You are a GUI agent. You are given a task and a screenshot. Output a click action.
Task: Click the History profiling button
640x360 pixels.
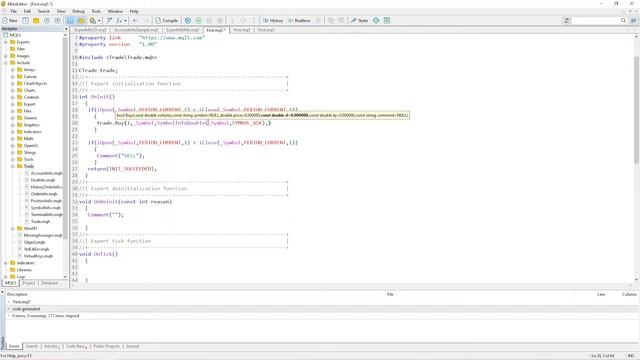[x=273, y=20]
